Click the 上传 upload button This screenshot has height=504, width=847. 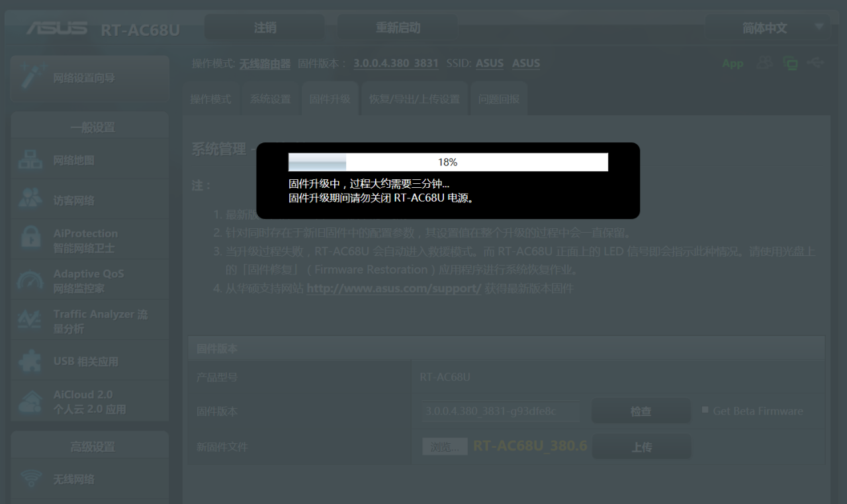pyautogui.click(x=641, y=447)
